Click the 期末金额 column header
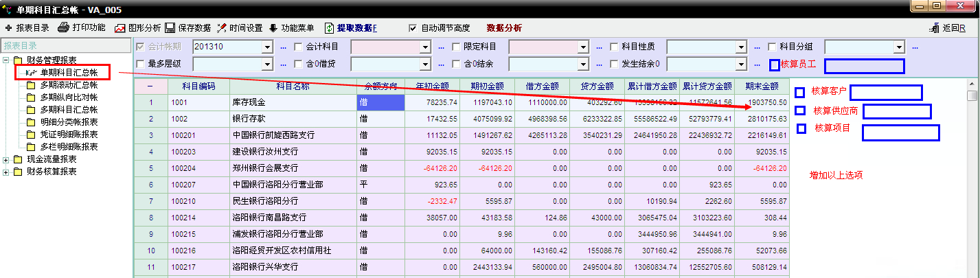Image resolution: width=980 pixels, height=278 pixels. (762, 86)
